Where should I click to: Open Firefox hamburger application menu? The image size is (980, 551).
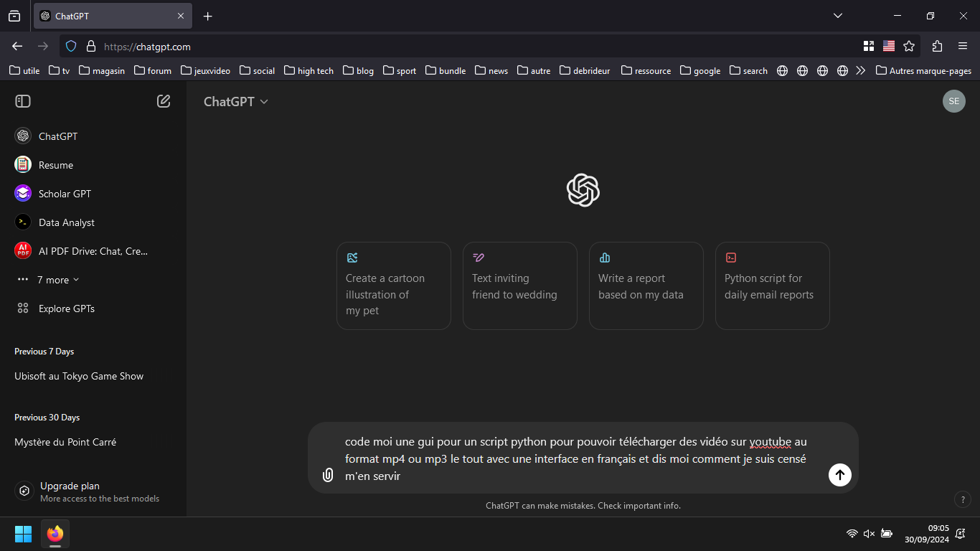tap(963, 46)
